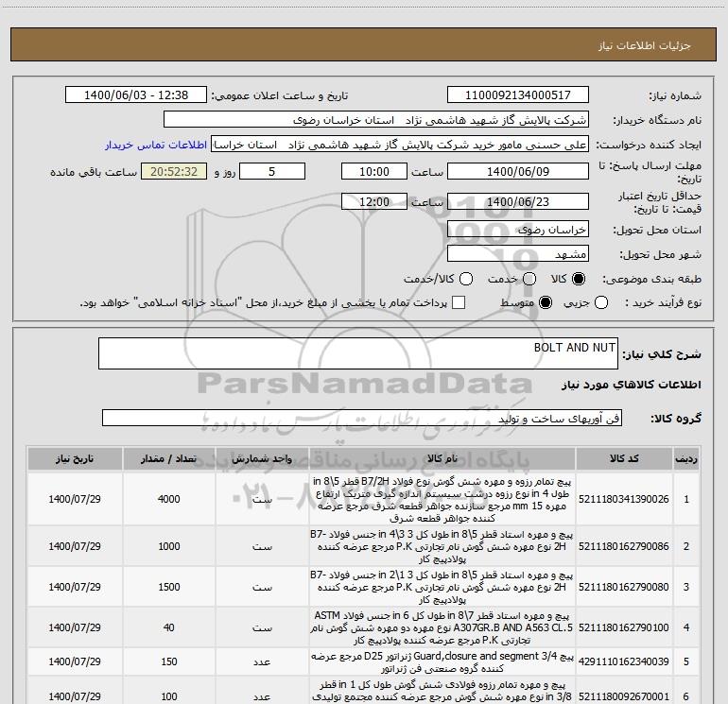728x704 pixels.
Task: Click the تاریخ نیاز column header
Action: coord(75,459)
